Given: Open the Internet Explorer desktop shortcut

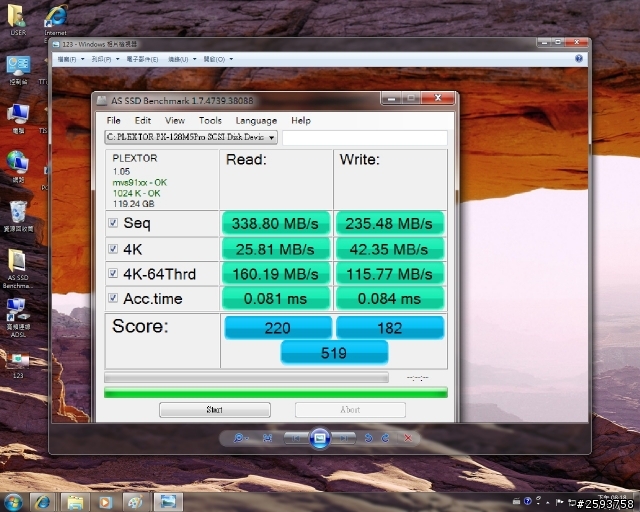Looking at the screenshot, I should [x=56, y=19].
